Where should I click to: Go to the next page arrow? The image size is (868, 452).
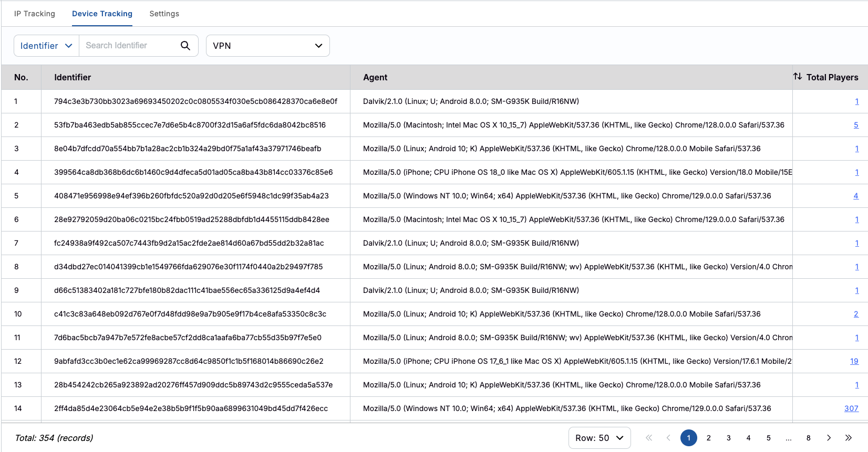click(x=829, y=438)
